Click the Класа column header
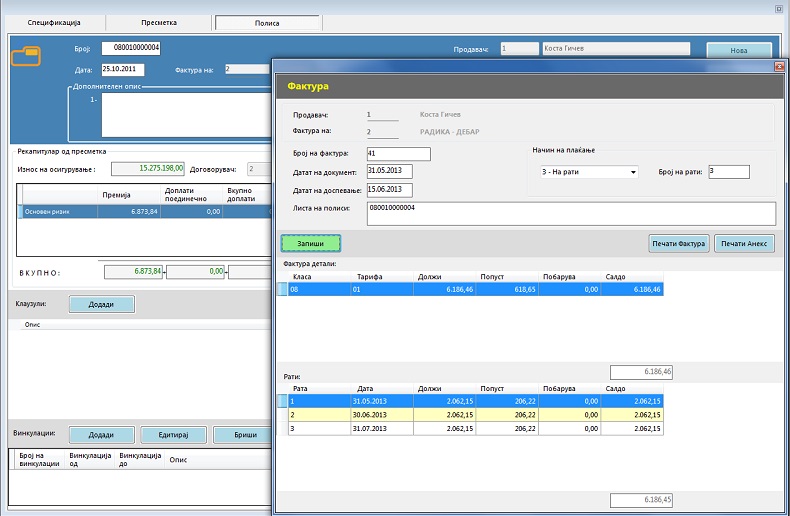Image resolution: width=790 pixels, height=516 pixels. pos(319,277)
